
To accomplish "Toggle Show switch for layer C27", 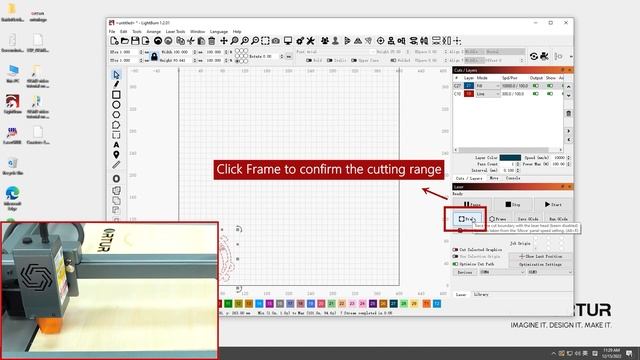I will (550, 86).
